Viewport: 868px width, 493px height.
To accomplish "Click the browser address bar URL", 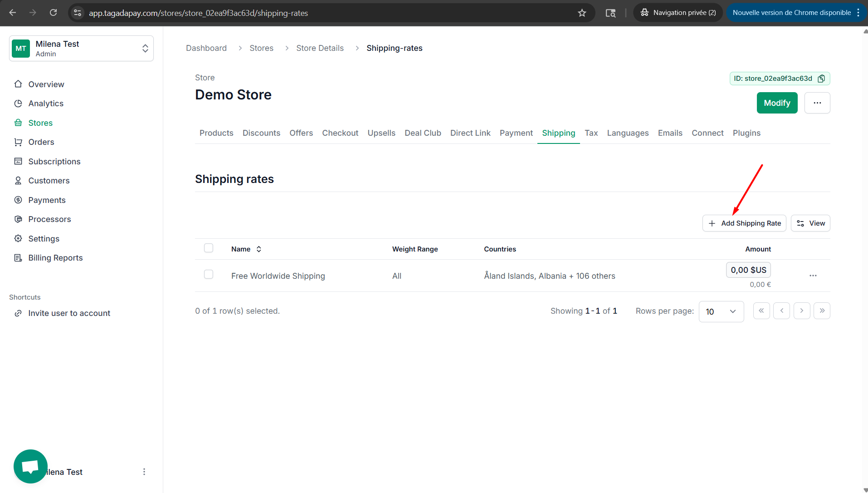I will (198, 13).
